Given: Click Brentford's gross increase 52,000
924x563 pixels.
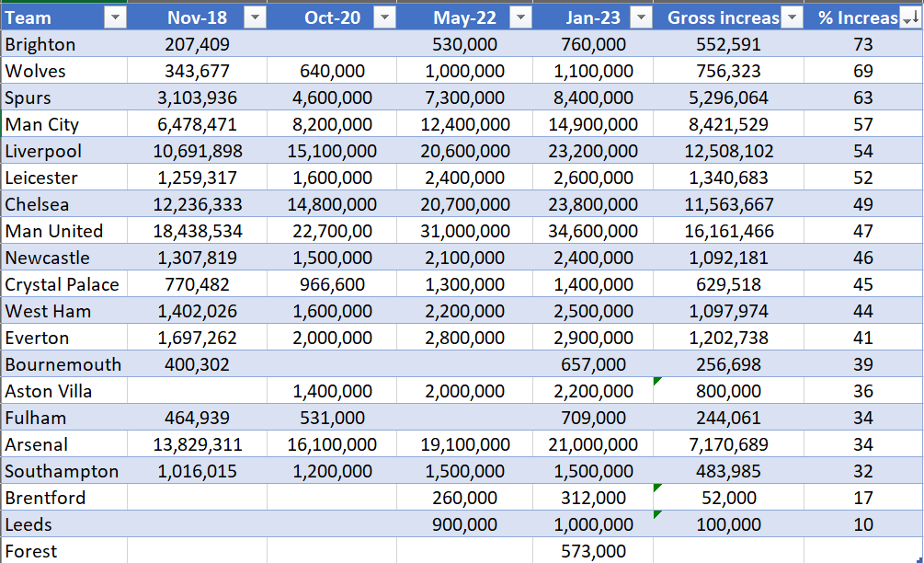Looking at the screenshot, I should pyautogui.click(x=728, y=498).
